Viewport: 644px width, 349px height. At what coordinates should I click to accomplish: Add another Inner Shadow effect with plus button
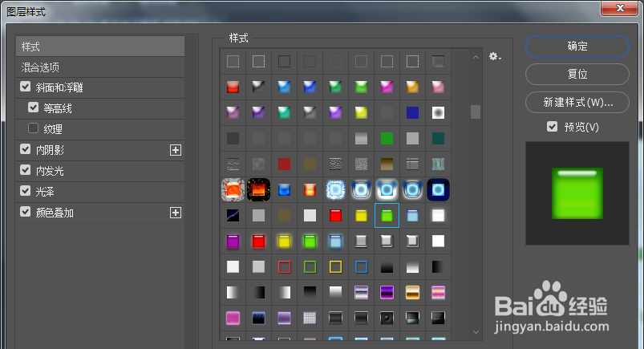[176, 150]
